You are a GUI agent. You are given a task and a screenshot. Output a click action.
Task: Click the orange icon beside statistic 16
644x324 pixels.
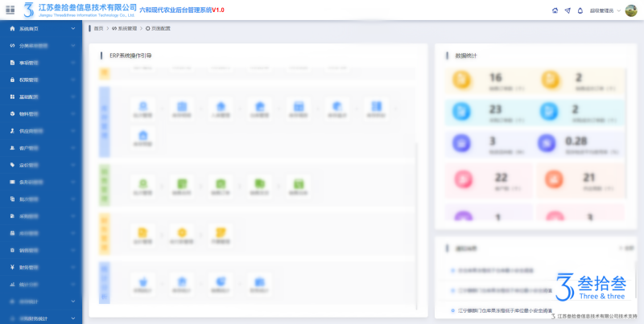461,80
